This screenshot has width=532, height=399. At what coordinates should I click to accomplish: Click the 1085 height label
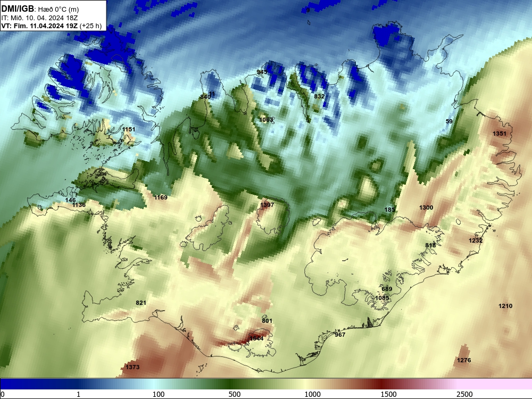click(382, 298)
